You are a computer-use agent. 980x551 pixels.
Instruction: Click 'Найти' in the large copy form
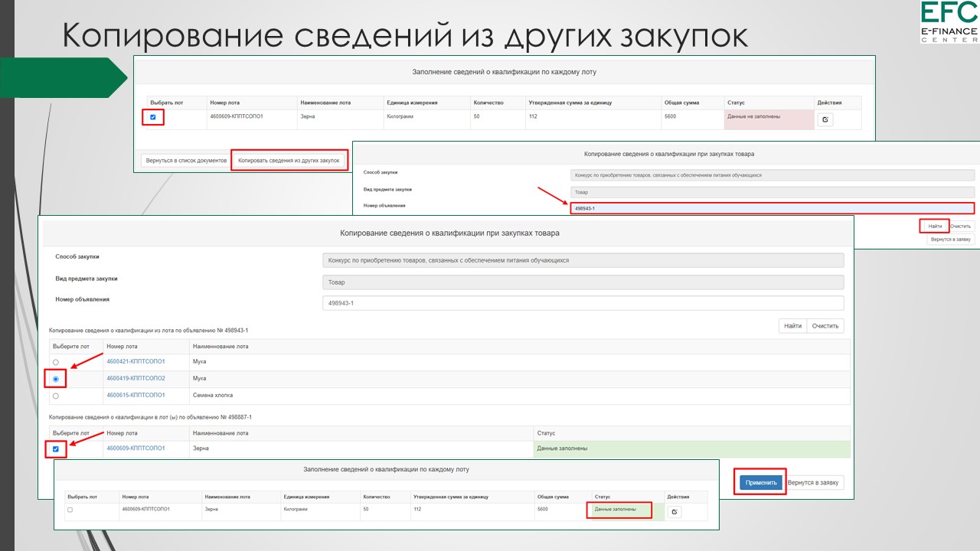click(792, 326)
